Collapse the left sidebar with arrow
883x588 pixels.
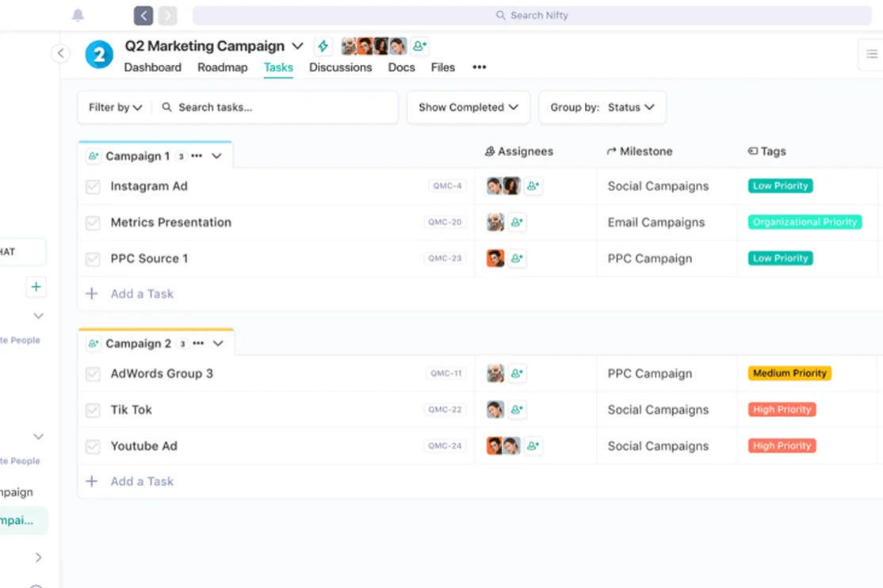tap(61, 53)
